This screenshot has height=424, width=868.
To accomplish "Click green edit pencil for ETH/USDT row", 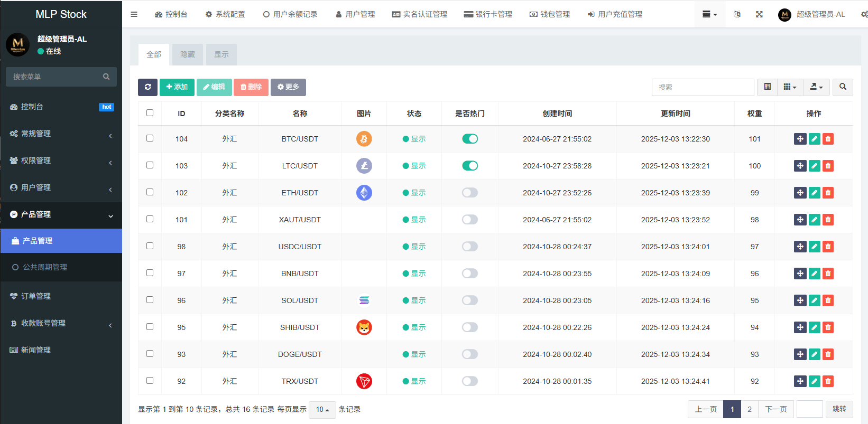I will click(x=814, y=193).
